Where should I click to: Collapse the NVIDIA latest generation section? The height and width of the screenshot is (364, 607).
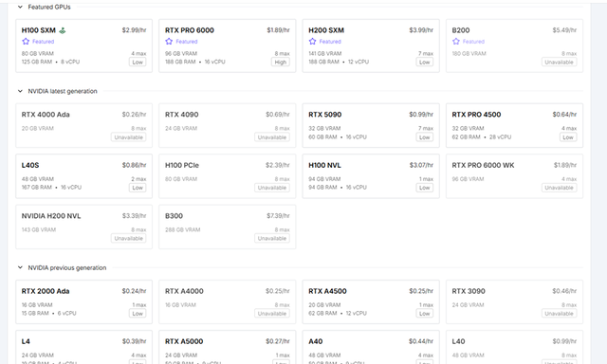click(x=20, y=91)
